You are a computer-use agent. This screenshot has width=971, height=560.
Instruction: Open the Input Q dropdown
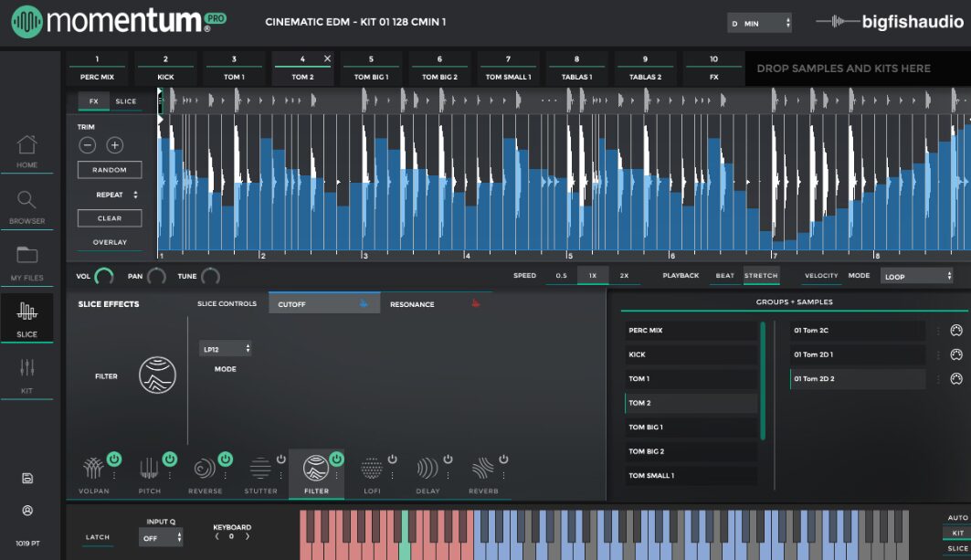[162, 538]
